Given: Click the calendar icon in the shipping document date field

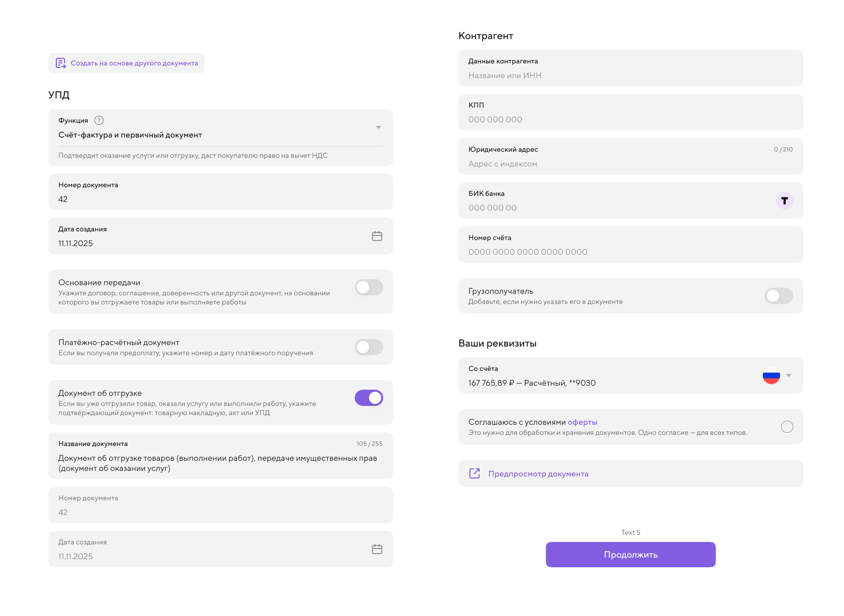Looking at the screenshot, I should (377, 549).
